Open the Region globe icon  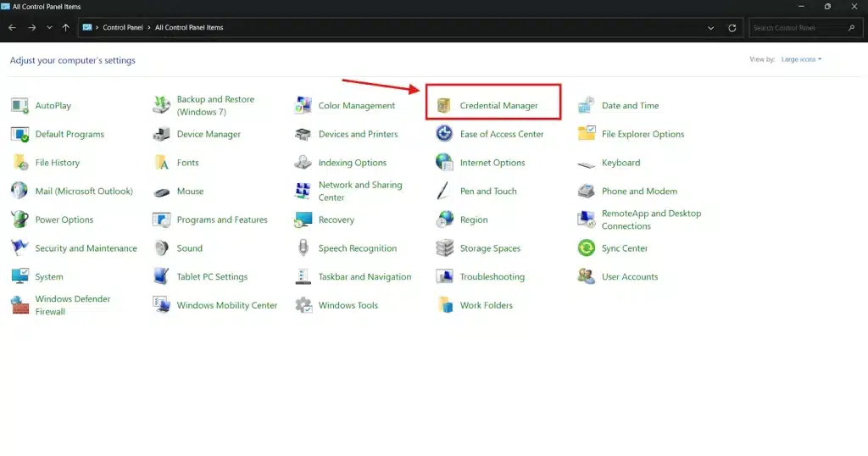(444, 220)
